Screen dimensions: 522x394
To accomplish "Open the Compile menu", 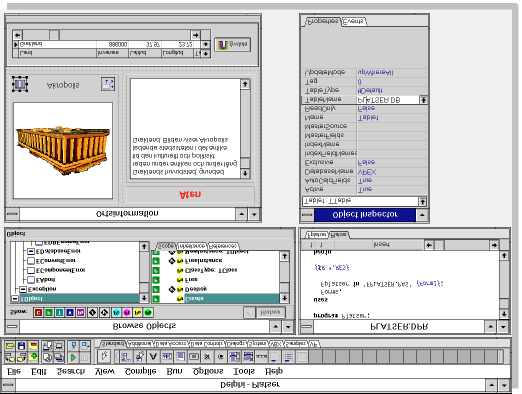I will click(140, 371).
